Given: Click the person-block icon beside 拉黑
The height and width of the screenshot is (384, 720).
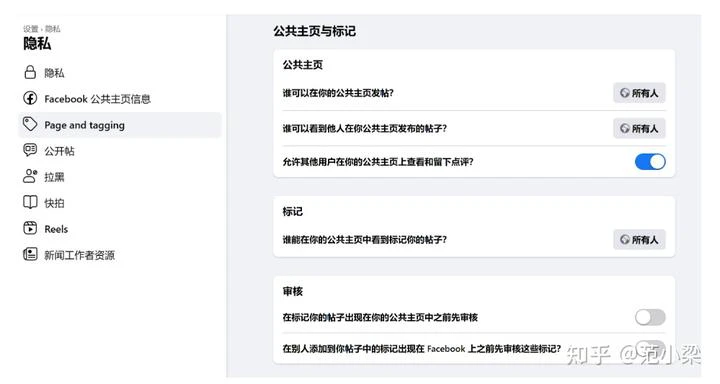Looking at the screenshot, I should click(30, 176).
